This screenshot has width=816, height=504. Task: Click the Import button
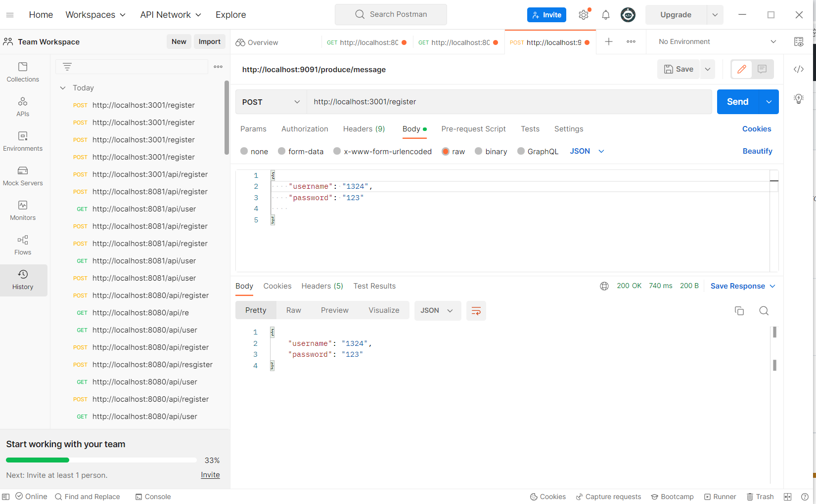pyautogui.click(x=210, y=42)
